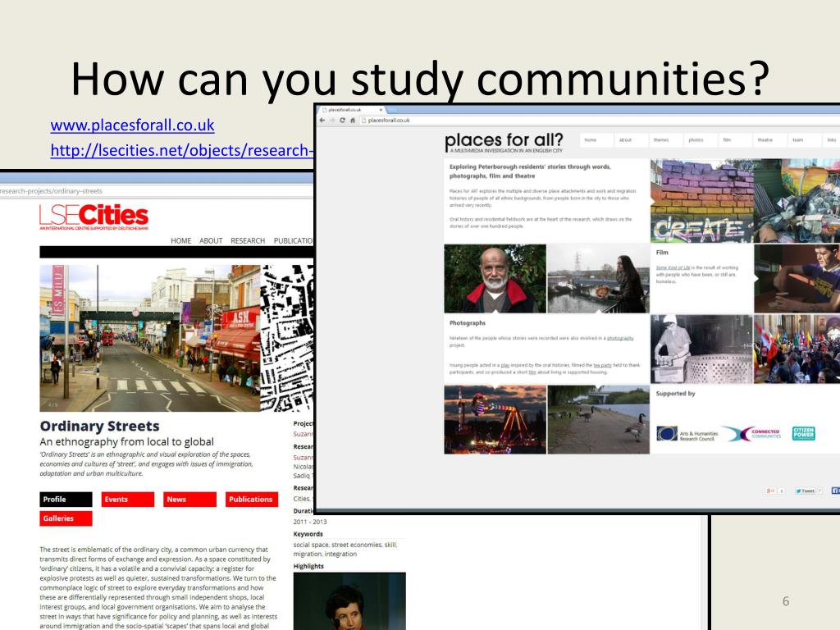Select the black Profile tab
Image resolution: width=840 pixels, height=630 pixels.
tap(66, 500)
